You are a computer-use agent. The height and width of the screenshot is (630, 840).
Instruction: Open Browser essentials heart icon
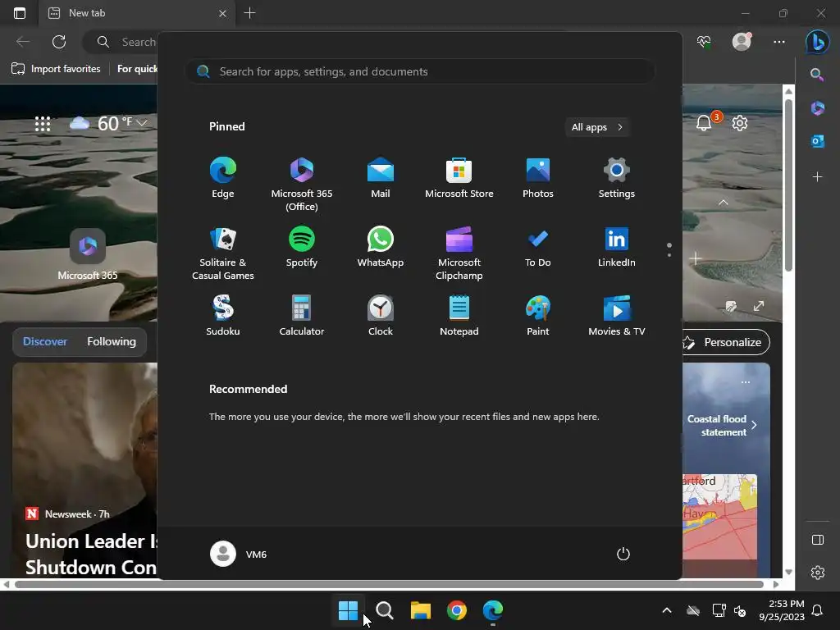point(704,42)
